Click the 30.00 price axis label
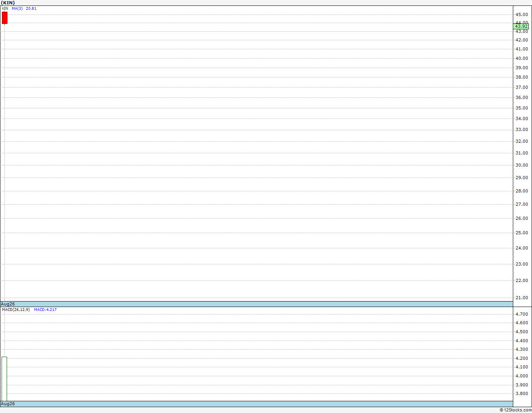 point(522,165)
